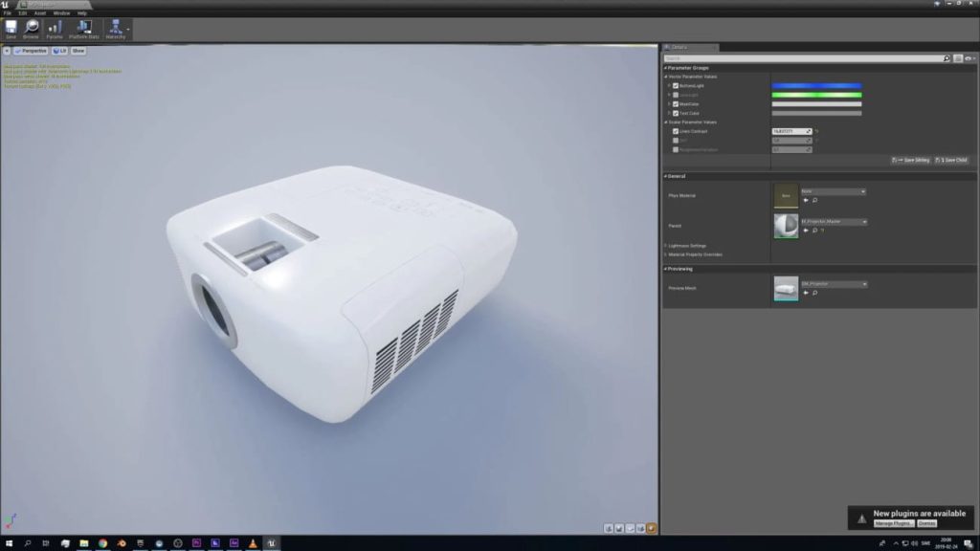
Task: Expand the Lightmass Settings section
Action: click(687, 245)
